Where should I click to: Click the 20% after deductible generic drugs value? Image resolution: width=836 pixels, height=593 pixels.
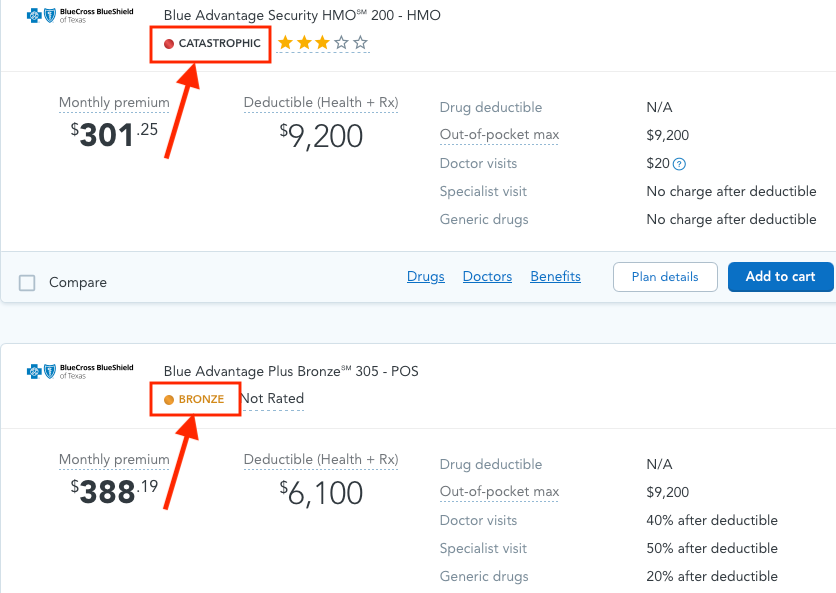click(x=712, y=576)
